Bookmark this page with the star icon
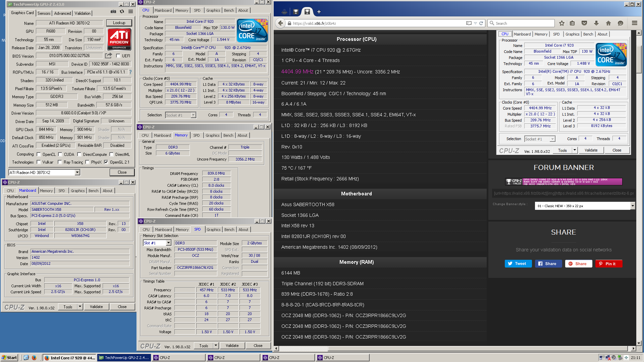644x362 pixels. 562,23
